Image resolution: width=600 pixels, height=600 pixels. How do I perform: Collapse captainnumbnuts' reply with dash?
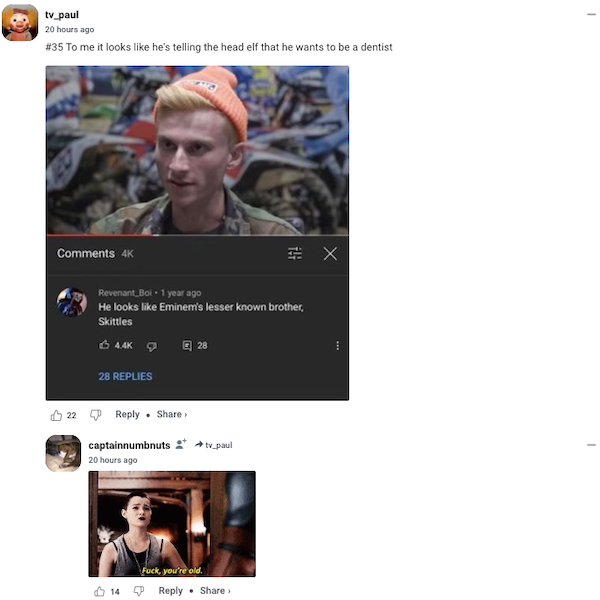591,445
